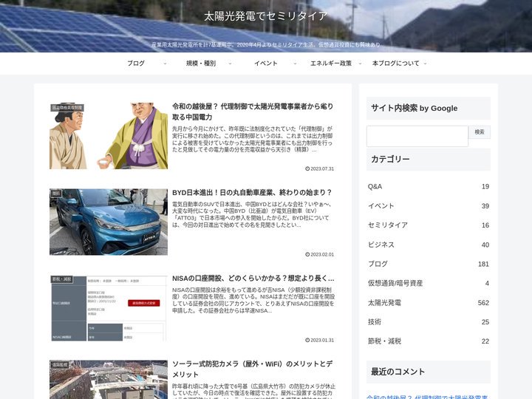Click the count 562 next to 太陽光発電
Image resolution: width=532 pixels, height=399 pixels.
click(x=483, y=303)
